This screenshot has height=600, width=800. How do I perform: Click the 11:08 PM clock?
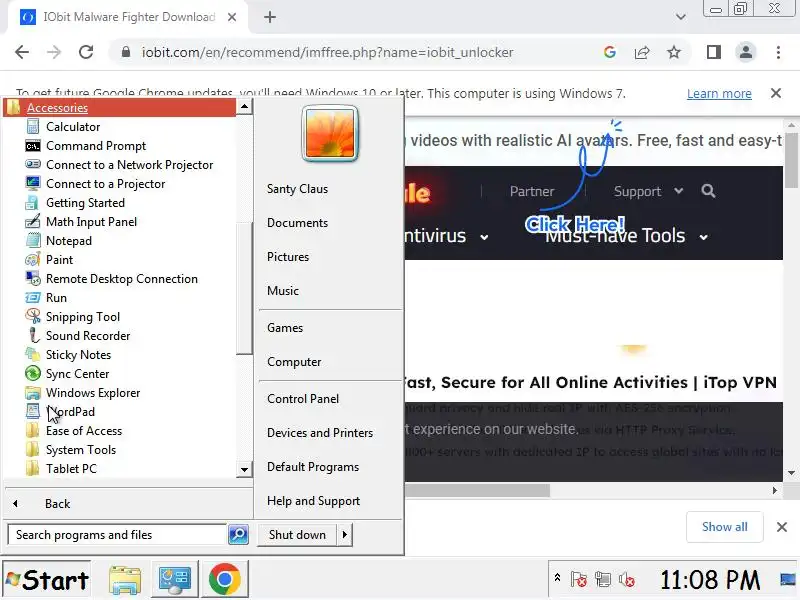click(710, 580)
